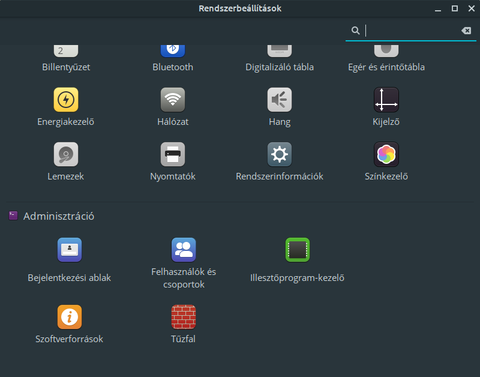Click the Energiakezelő label
The height and width of the screenshot is (377, 480).
pyautogui.click(x=66, y=122)
